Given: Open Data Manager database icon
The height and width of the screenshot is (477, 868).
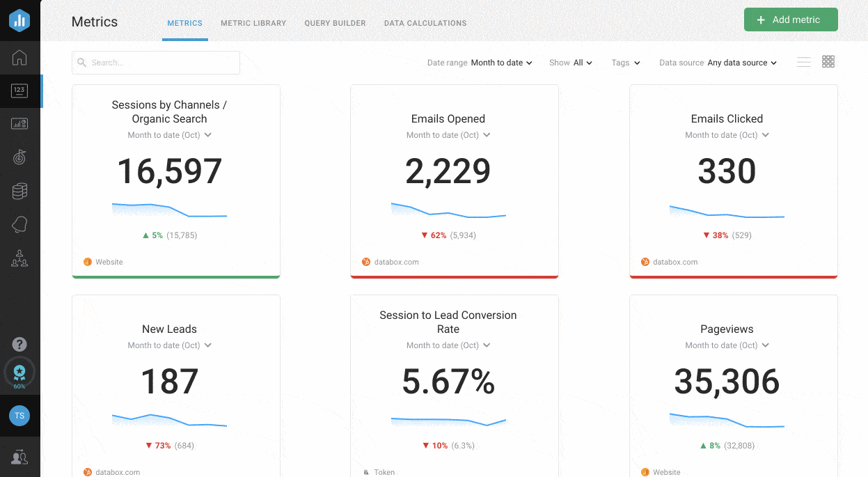Looking at the screenshot, I should point(19,191).
